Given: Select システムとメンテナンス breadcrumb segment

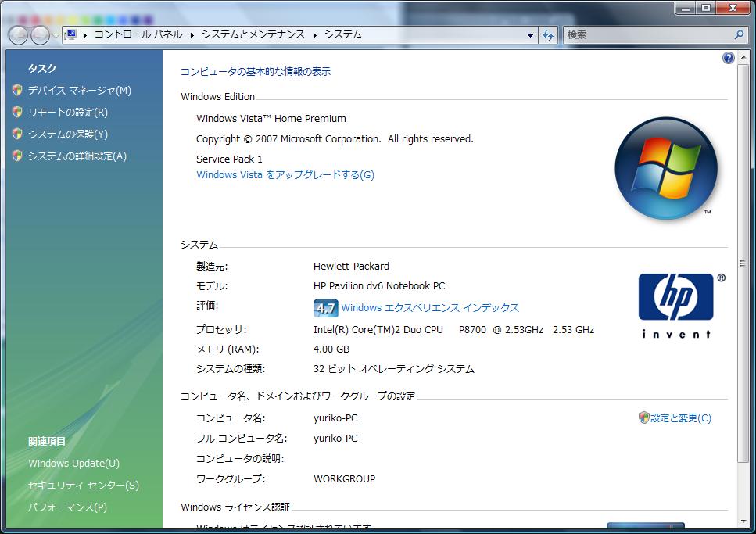Looking at the screenshot, I should tap(253, 34).
